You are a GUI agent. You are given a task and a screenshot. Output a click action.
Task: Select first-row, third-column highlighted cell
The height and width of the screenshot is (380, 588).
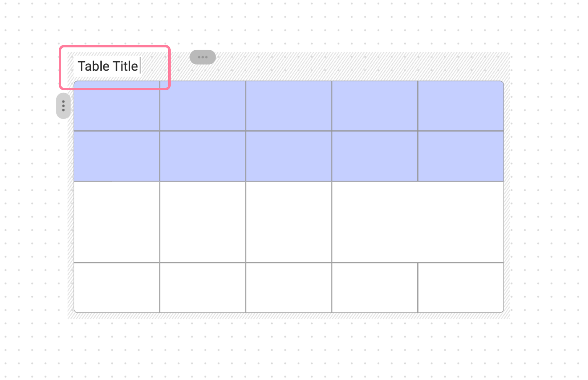[289, 106]
